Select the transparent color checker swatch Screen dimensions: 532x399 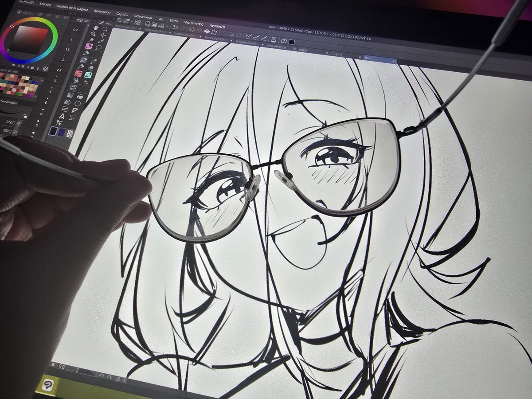[70, 133]
